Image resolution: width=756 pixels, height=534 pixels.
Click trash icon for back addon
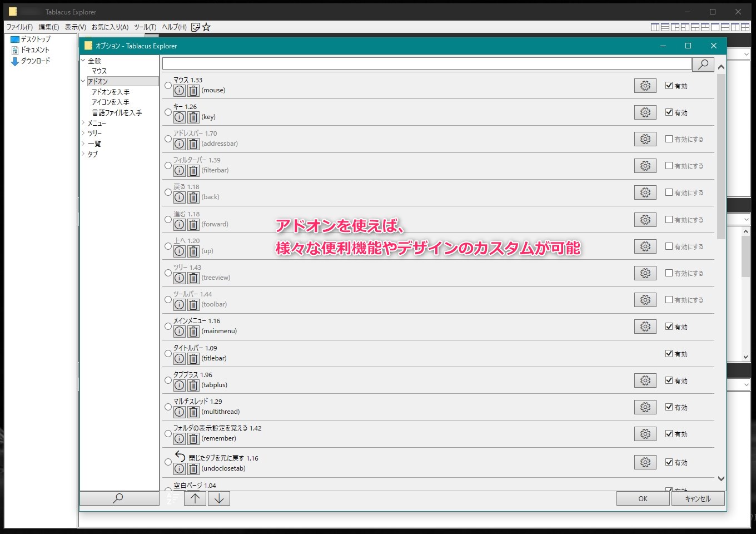point(193,197)
